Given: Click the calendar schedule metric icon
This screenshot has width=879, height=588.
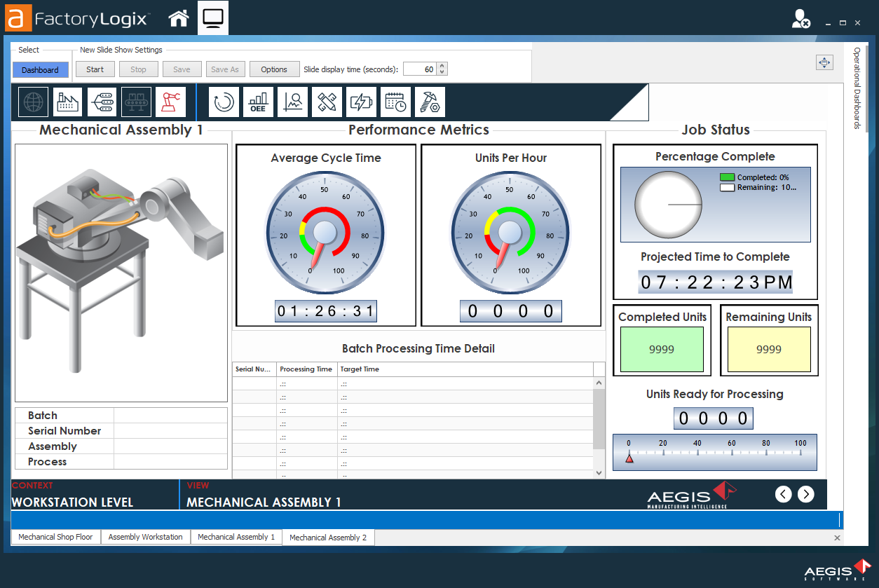Looking at the screenshot, I should click(395, 102).
